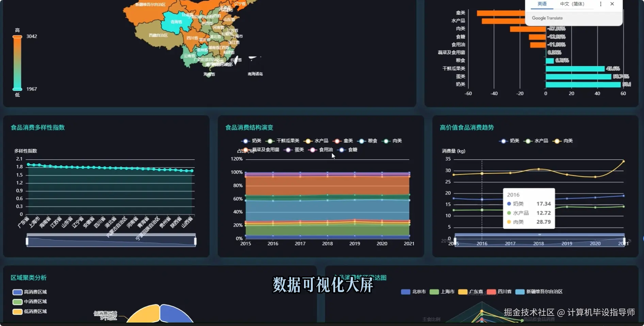Toggle 奶类 series in 食品消费结构演变 legend
This screenshot has width=644, height=326.
[251, 141]
